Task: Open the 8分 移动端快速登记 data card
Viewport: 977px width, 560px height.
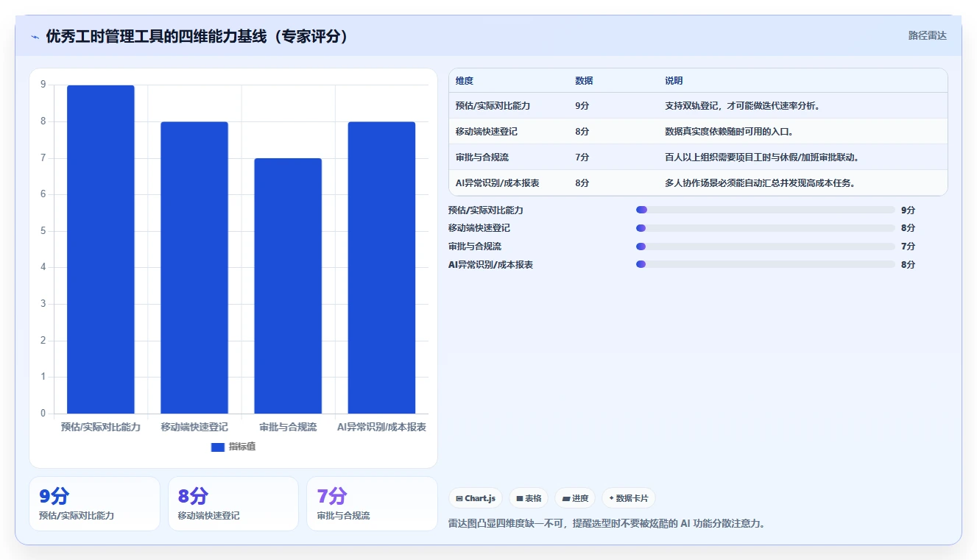Action: [x=233, y=503]
